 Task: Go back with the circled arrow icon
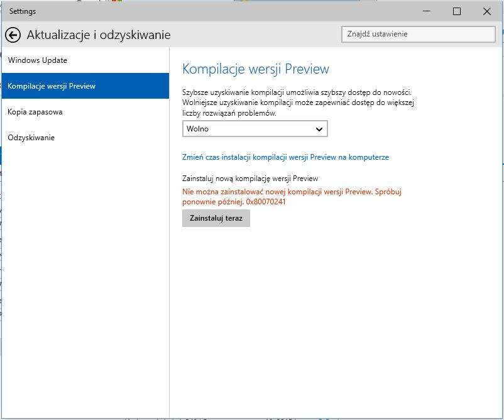(13, 35)
